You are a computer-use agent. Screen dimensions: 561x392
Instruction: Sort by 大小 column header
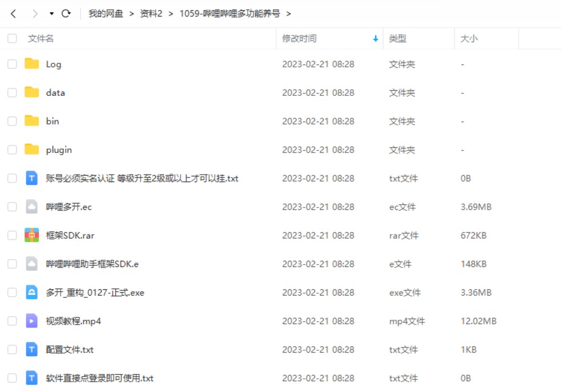(469, 38)
